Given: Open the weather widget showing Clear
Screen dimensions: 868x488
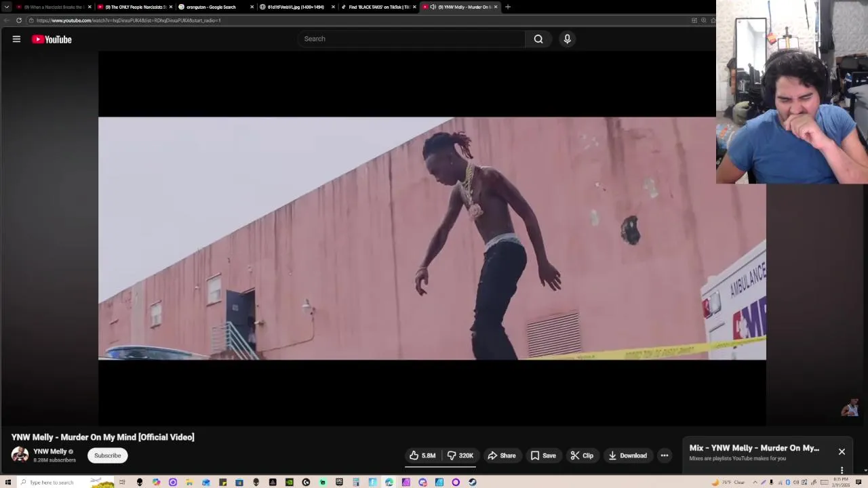Looking at the screenshot, I should pos(728,483).
